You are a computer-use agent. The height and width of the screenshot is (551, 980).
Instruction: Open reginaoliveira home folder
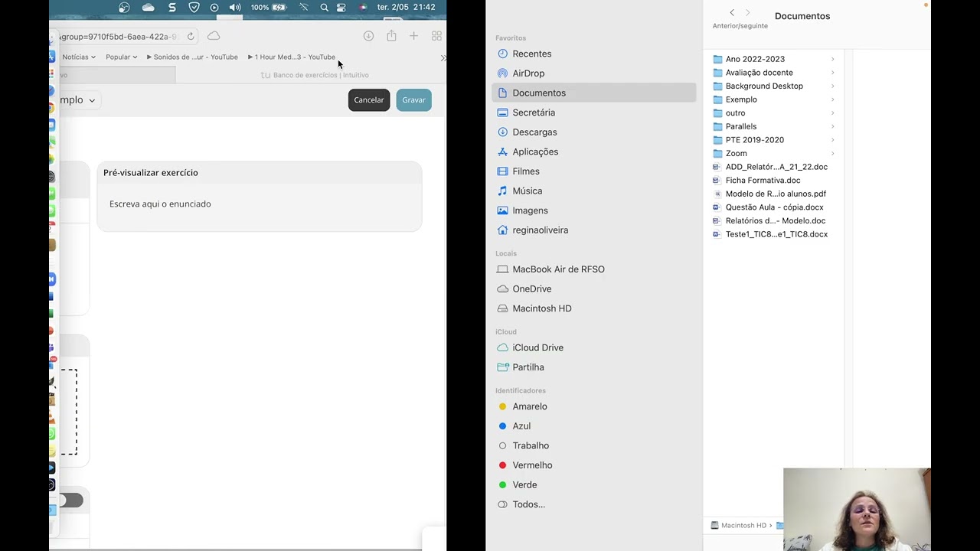pos(593,230)
